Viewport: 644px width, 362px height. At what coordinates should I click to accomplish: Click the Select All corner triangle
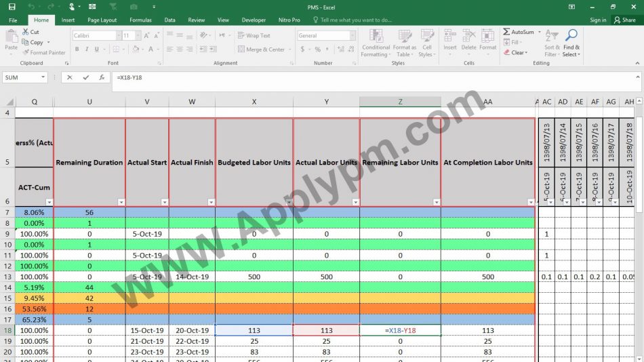click(x=9, y=102)
